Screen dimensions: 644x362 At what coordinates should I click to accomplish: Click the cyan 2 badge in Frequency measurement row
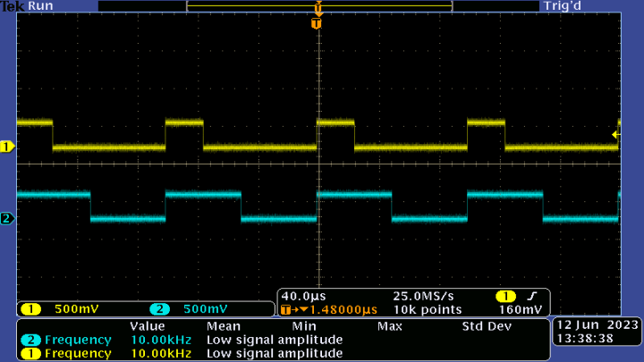(x=30, y=340)
